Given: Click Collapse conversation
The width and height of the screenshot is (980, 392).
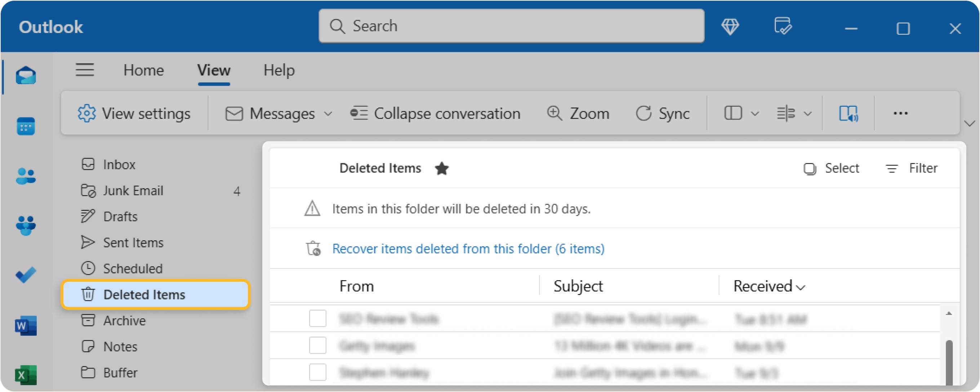Looking at the screenshot, I should (x=435, y=113).
